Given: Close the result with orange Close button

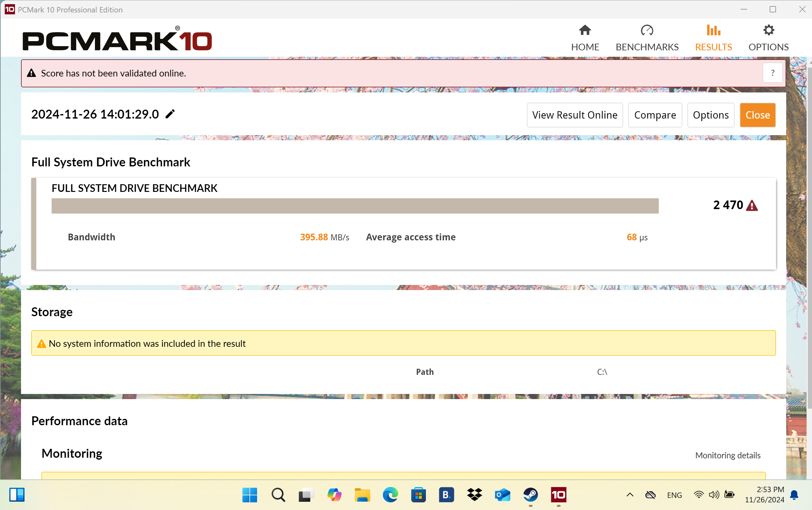Looking at the screenshot, I should pos(758,115).
